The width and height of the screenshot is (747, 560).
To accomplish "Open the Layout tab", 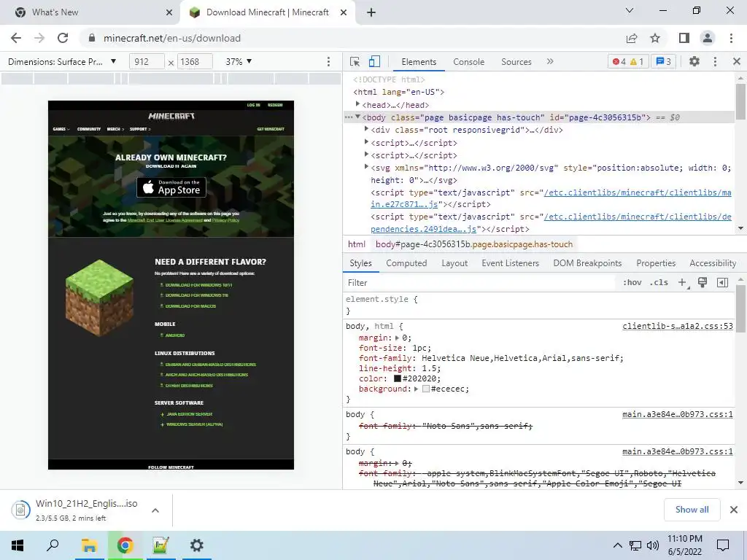I will coord(454,262).
